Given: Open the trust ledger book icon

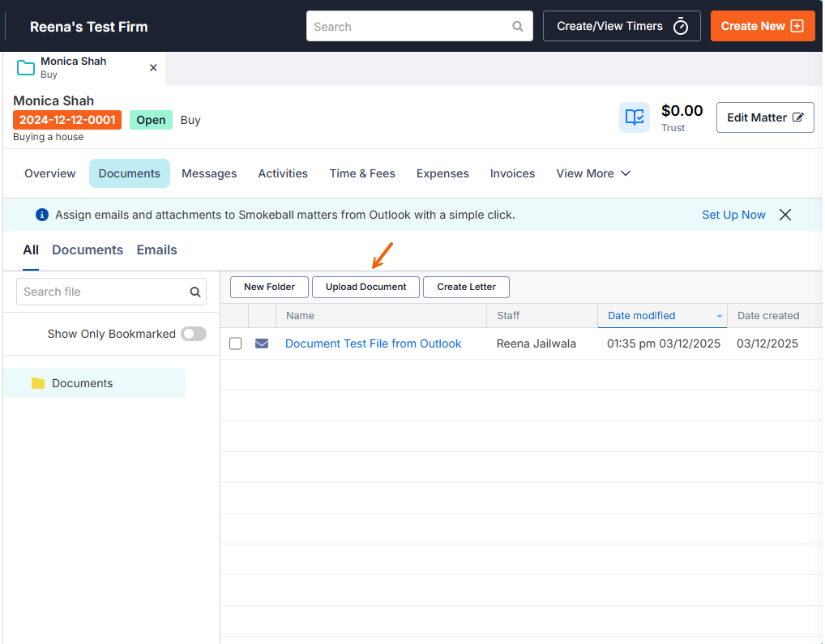Looking at the screenshot, I should pyautogui.click(x=635, y=117).
